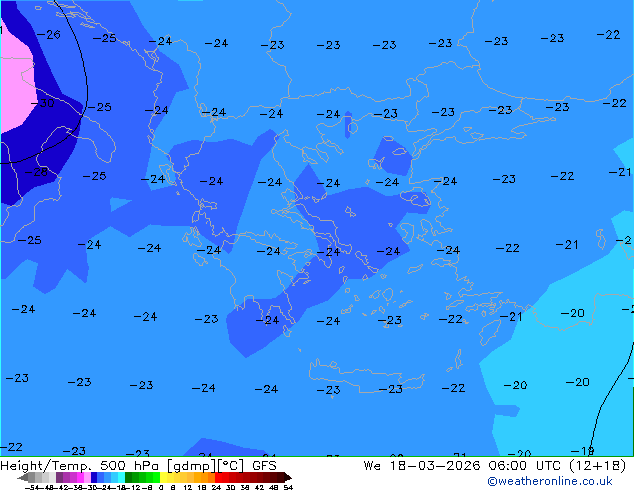This screenshot has height=490, width=634.
Task: Click the "-30" temperature label on map
Action: pos(42,103)
